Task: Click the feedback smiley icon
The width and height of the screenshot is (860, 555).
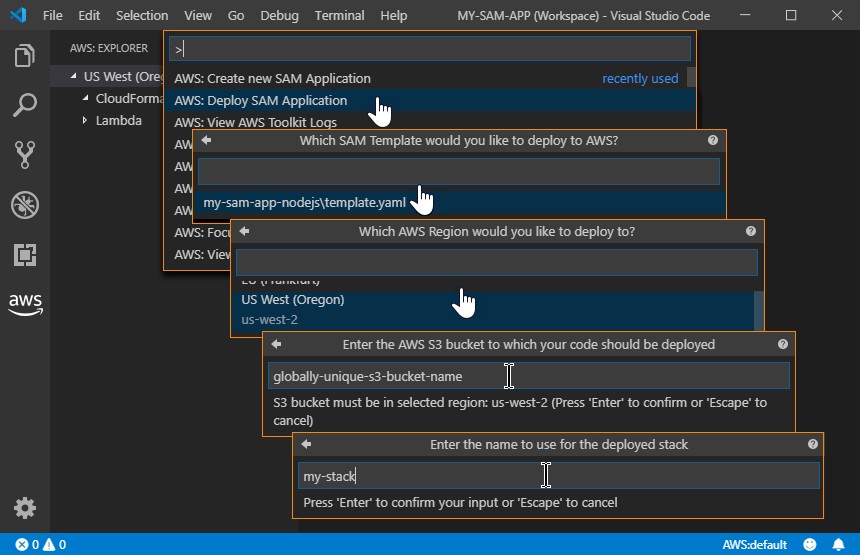Action: (810, 545)
